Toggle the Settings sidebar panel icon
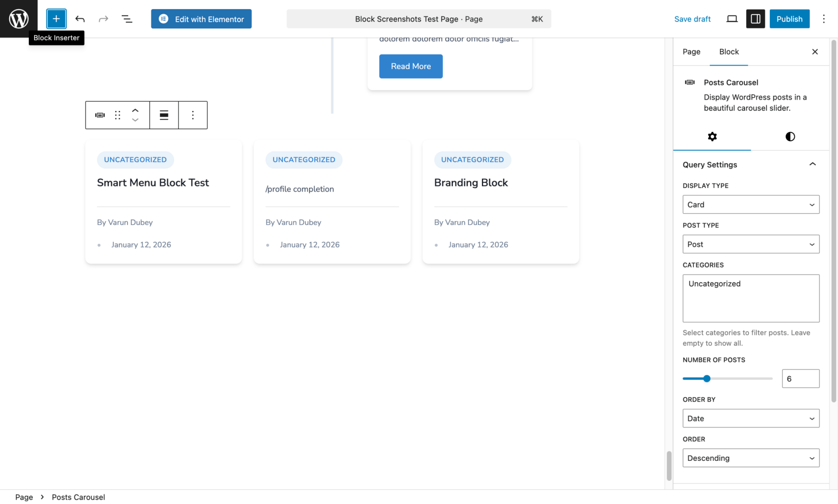838x504 pixels. [755, 19]
